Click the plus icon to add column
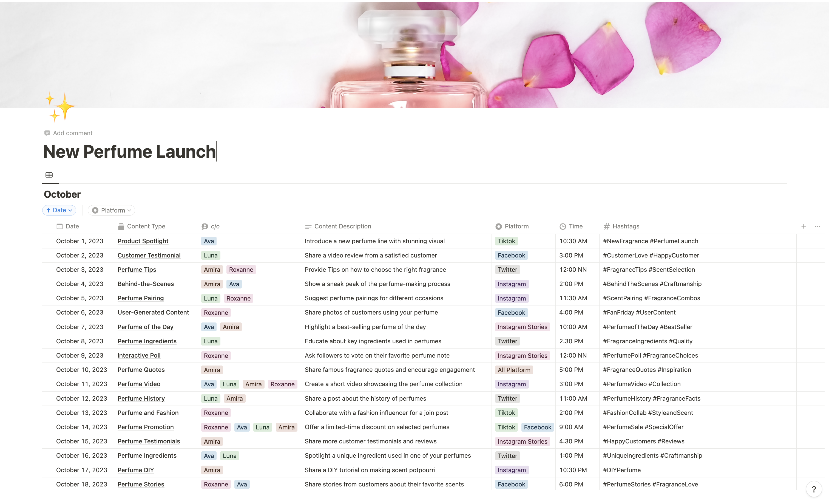The width and height of the screenshot is (829, 504). [804, 226]
